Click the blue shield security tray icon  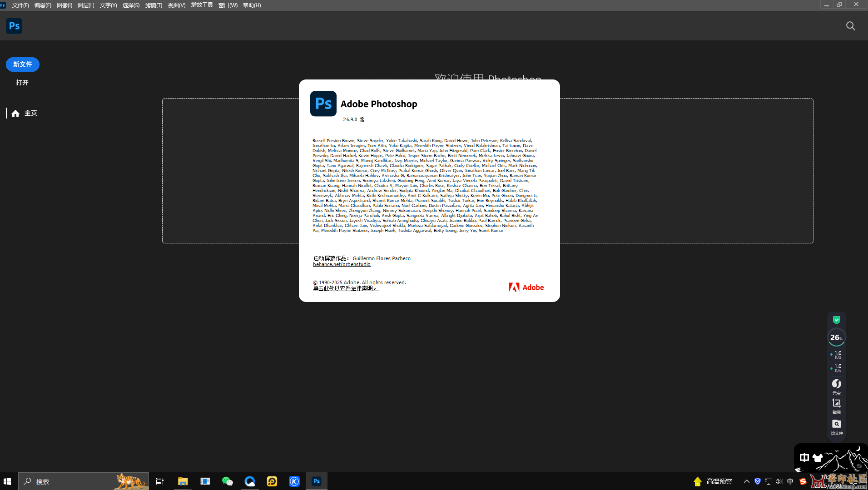tap(758, 481)
